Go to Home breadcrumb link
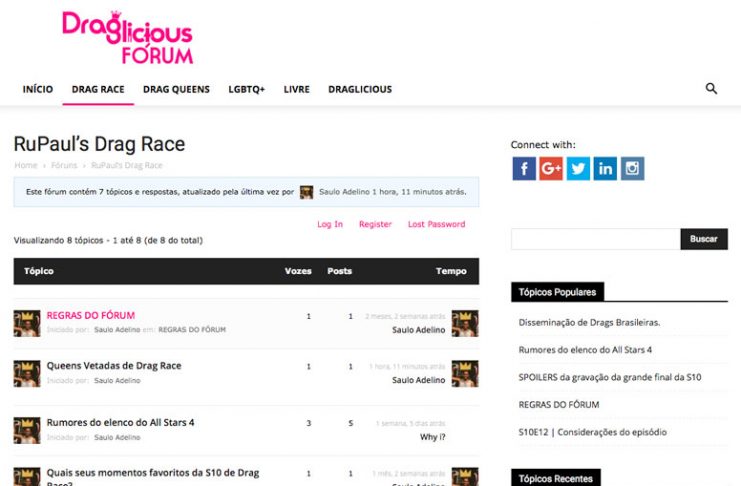741x486 pixels. coord(26,165)
